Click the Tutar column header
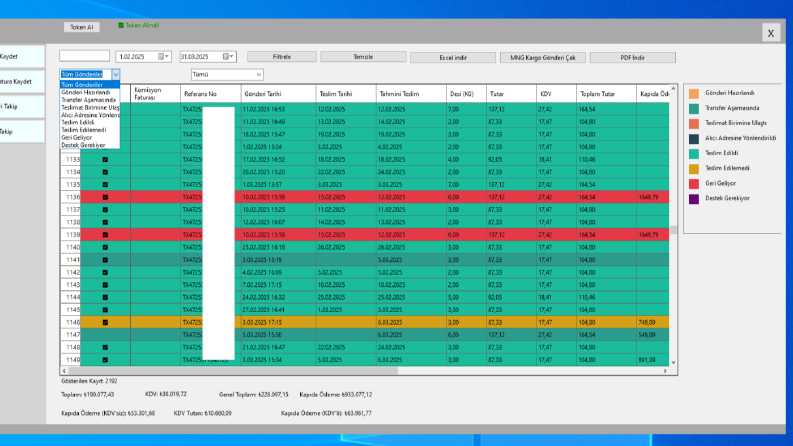Viewport: 793px width, 446px height. click(511, 94)
